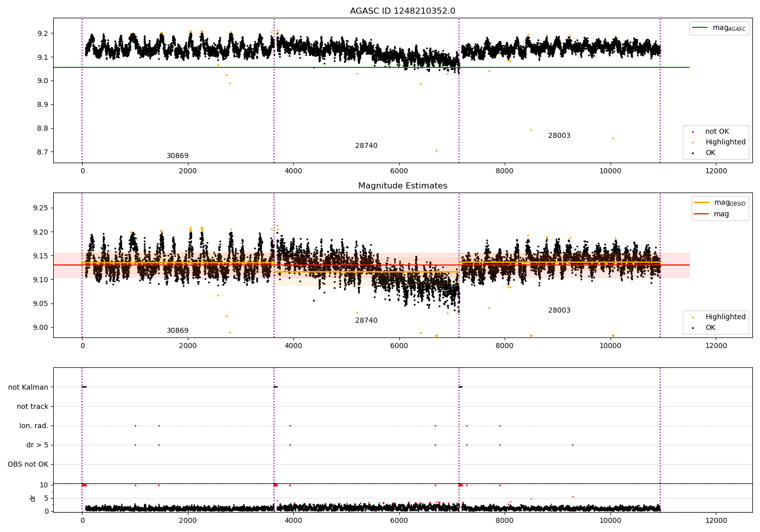Screen dimensions: 760x532
Task: Select the mag OBSID legend entry
Action: tap(719, 203)
